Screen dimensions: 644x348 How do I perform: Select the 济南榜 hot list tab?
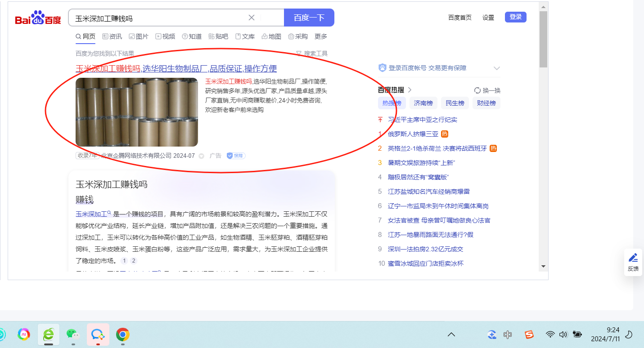(x=423, y=103)
